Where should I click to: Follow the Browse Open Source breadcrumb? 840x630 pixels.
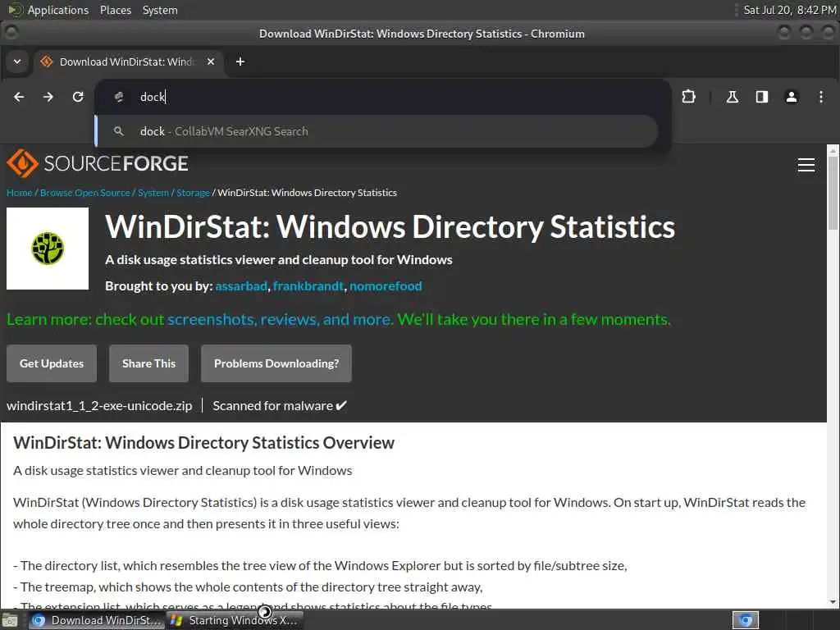click(85, 193)
